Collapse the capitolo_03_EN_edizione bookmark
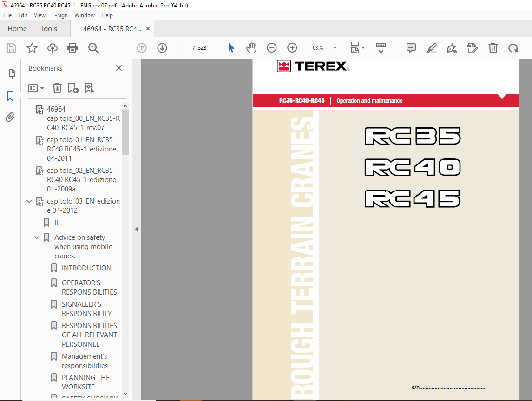Screen dimensions: 532x401 [x=29, y=201]
